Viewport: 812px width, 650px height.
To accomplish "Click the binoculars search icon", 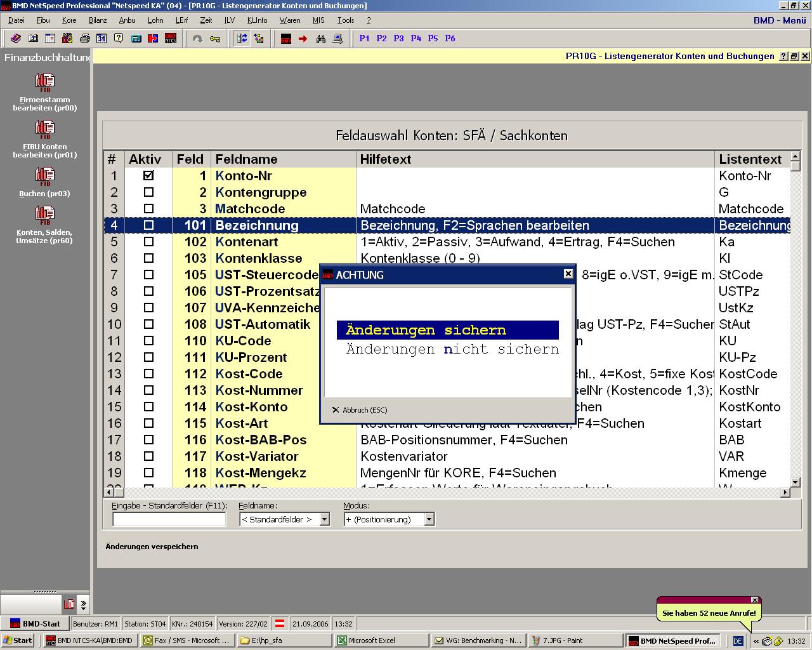I will coord(320,39).
